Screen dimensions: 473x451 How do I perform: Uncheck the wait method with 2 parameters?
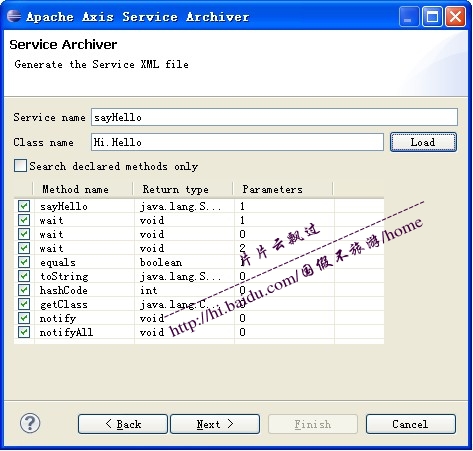pyautogui.click(x=24, y=248)
